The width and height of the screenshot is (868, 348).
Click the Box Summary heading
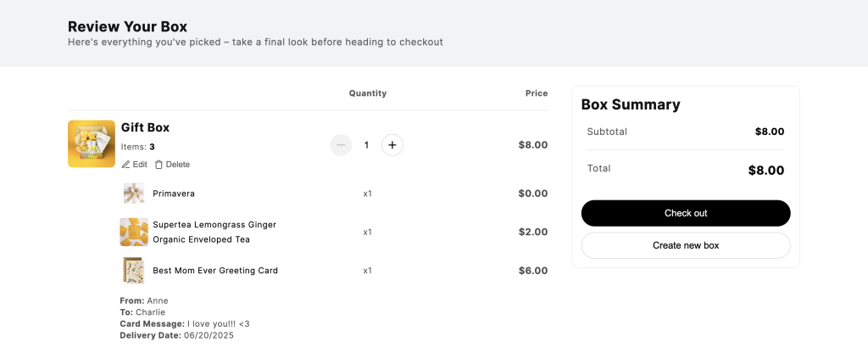click(631, 104)
